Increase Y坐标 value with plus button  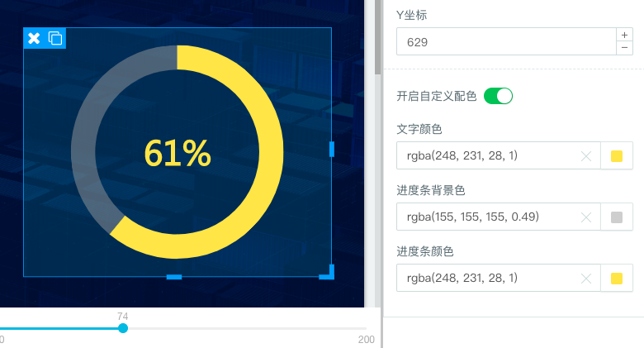pyautogui.click(x=624, y=35)
